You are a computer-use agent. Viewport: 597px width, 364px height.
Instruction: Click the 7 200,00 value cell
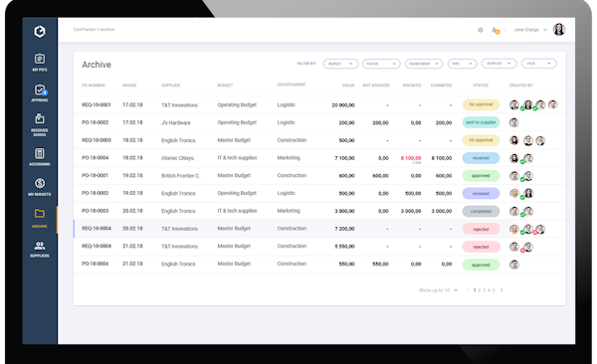tap(344, 229)
